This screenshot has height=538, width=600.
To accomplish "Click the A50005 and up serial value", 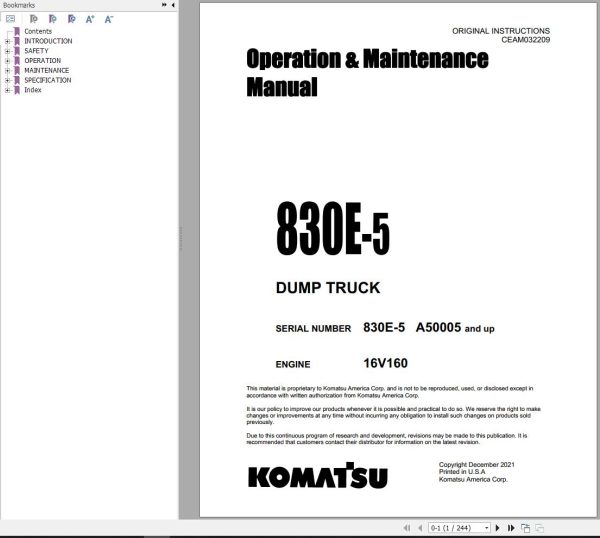I will tap(455, 328).
